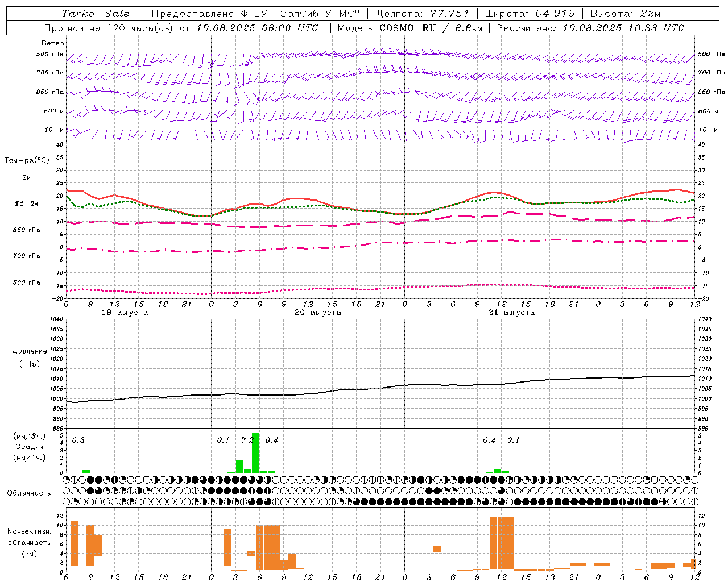Click the Широта: 64.919 latitude value

coord(530,14)
